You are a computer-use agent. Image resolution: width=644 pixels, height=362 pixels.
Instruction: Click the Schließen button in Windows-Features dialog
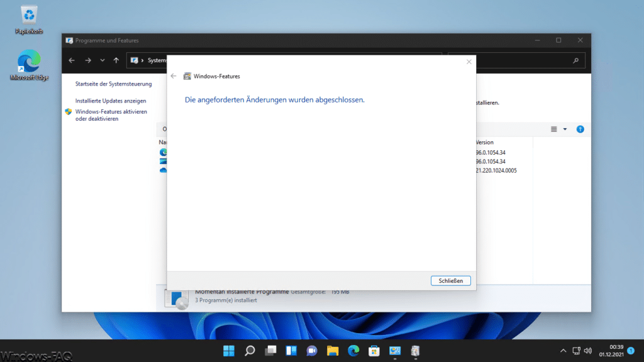pos(450,281)
